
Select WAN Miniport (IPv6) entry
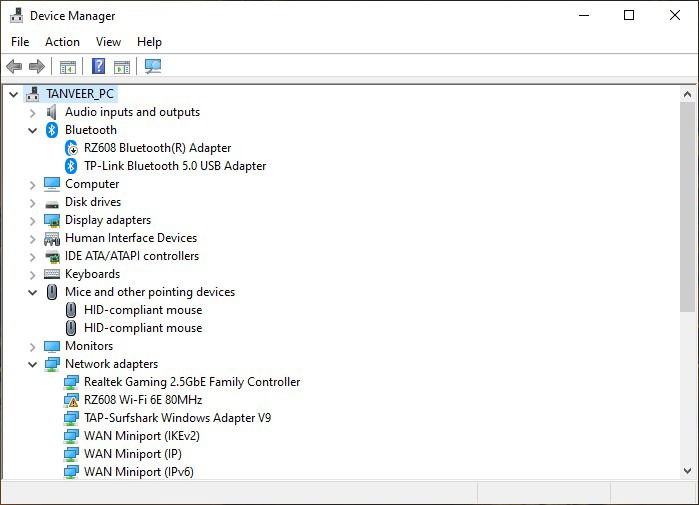point(139,472)
